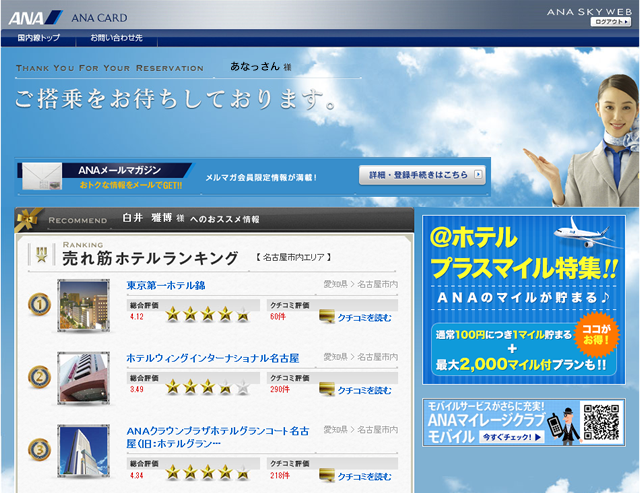Open @ホテル プラスマイル特集 banner
Image resolution: width=640 pixels, height=493 pixels.
pos(524,300)
